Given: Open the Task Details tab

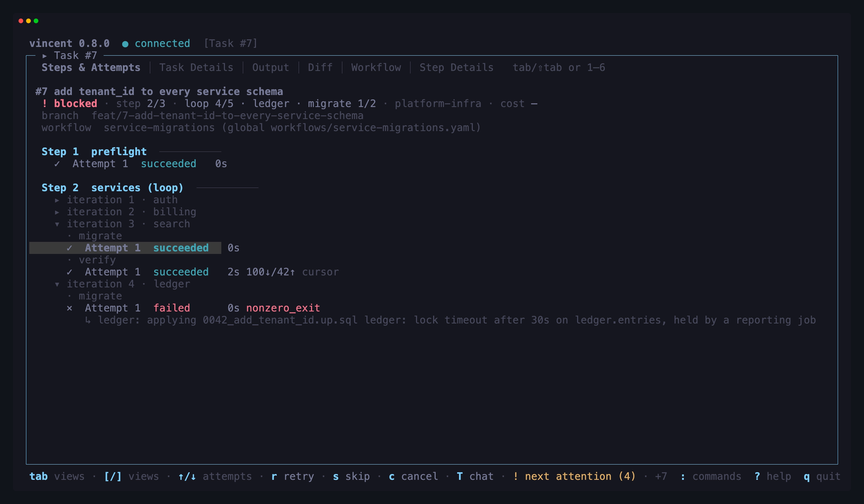Looking at the screenshot, I should pyautogui.click(x=196, y=68).
